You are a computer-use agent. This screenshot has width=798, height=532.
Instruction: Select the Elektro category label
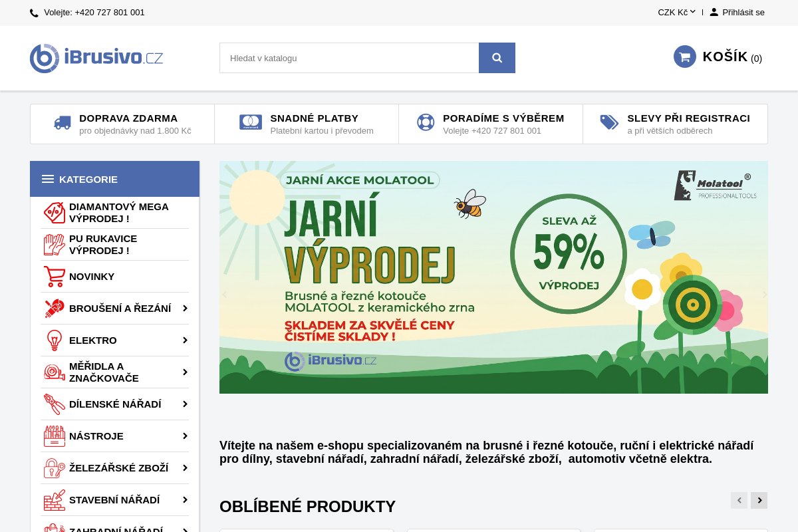click(93, 340)
